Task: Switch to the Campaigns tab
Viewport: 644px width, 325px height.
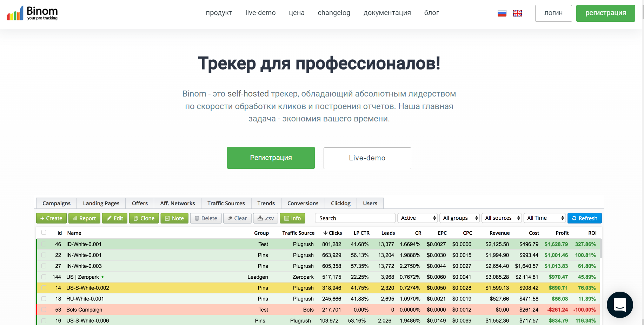Action: coord(57,203)
